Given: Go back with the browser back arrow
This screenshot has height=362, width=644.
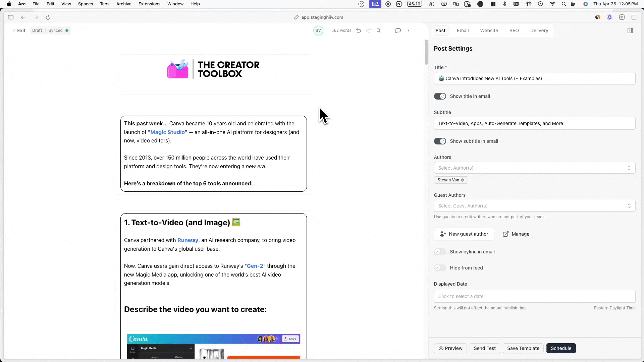Looking at the screenshot, I should [23, 17].
